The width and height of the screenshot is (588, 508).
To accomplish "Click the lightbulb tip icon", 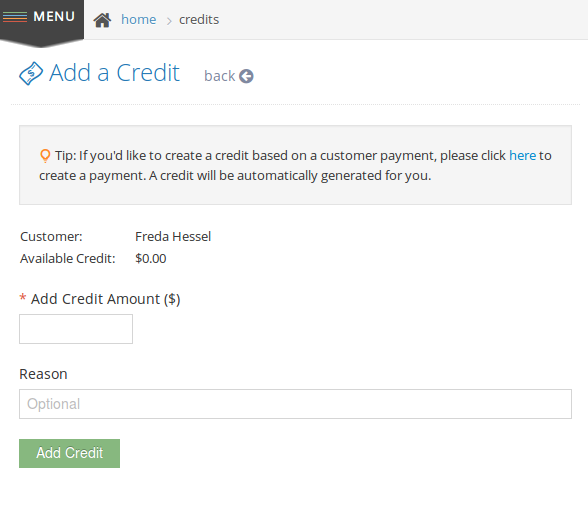I will click(x=45, y=156).
